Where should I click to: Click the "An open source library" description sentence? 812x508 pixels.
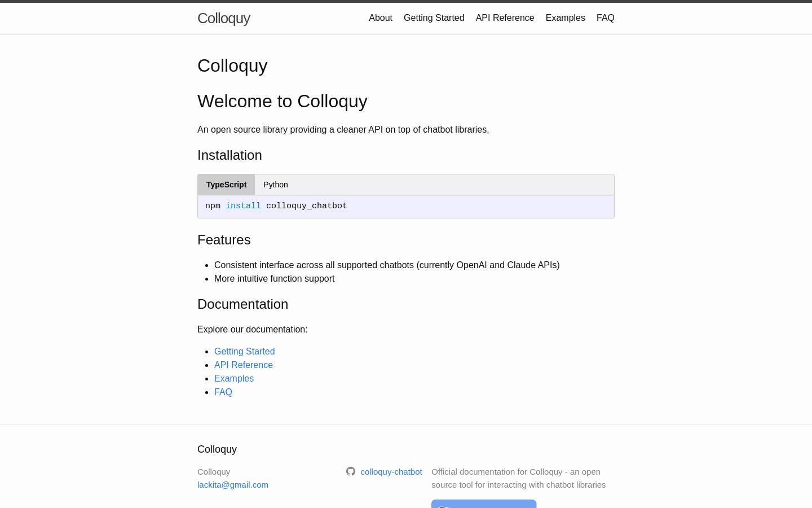[x=343, y=129]
